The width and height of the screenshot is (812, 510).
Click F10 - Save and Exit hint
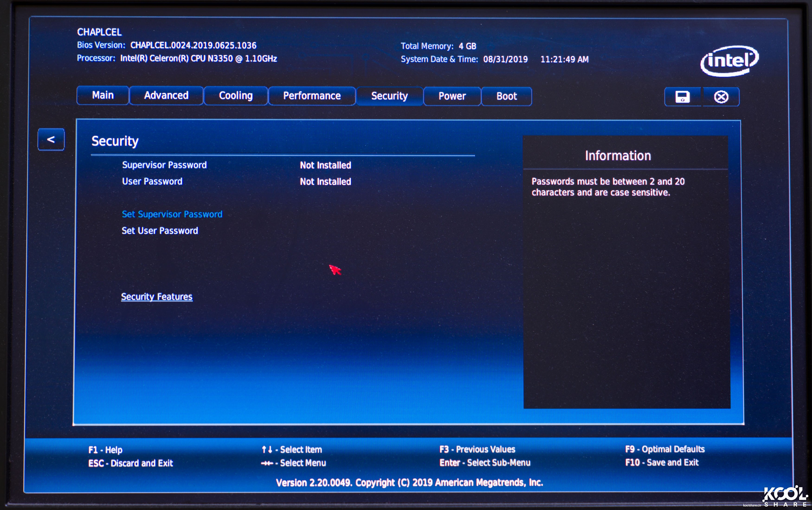pyautogui.click(x=662, y=463)
